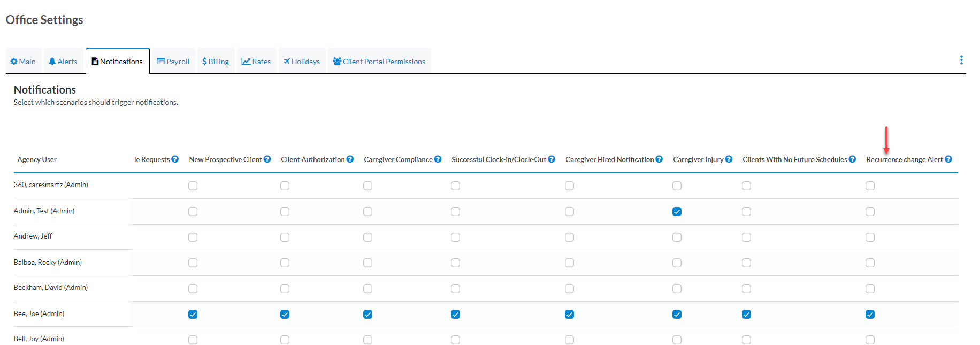This screenshot has height=345, width=980.
Task: Open the Payroll tab
Action: [x=173, y=62]
